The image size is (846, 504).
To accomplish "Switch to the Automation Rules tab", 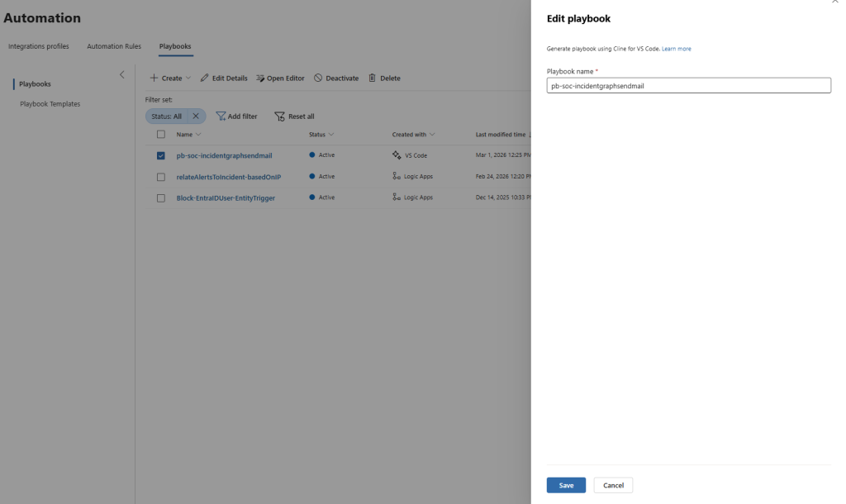I will tap(114, 46).
